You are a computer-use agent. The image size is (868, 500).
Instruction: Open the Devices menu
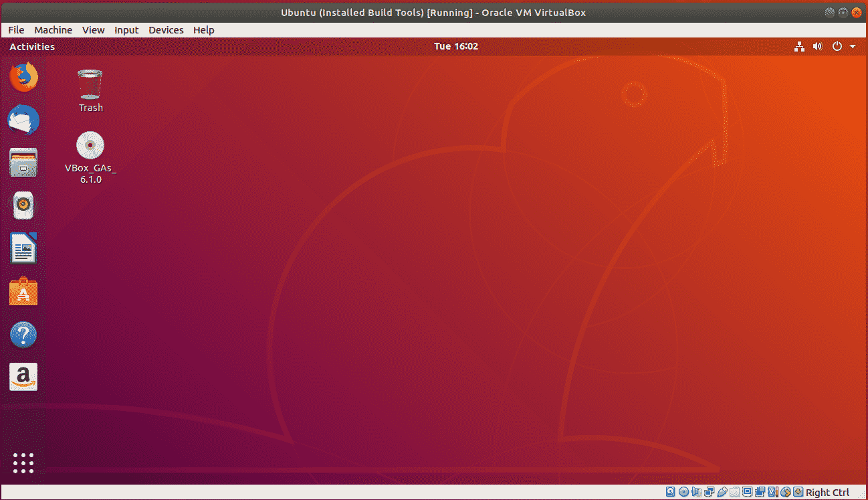click(x=166, y=29)
